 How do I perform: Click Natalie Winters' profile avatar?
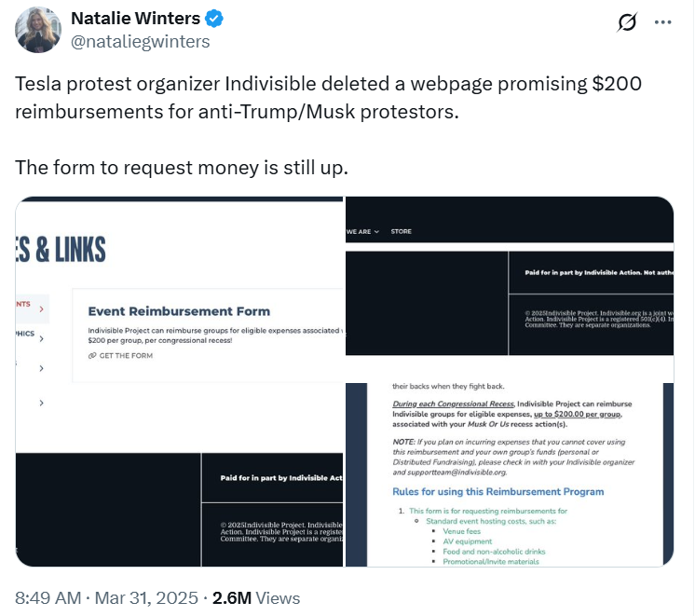(x=39, y=31)
